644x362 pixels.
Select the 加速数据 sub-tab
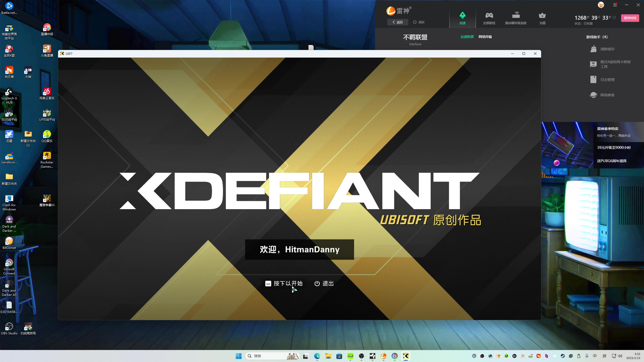[467, 37]
